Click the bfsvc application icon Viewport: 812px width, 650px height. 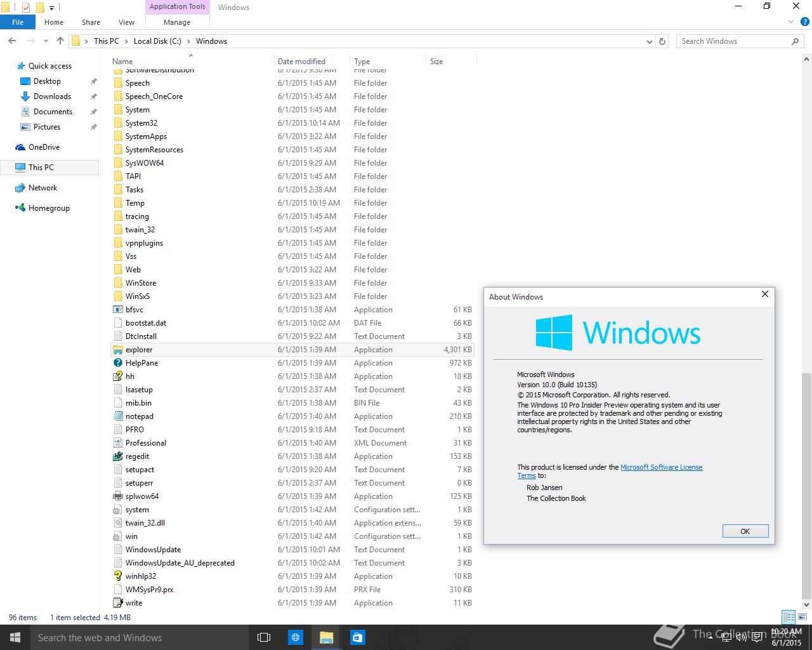click(x=117, y=310)
